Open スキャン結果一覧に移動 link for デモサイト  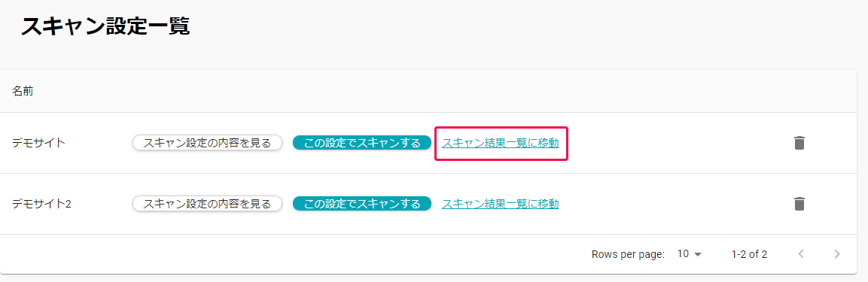point(501,143)
